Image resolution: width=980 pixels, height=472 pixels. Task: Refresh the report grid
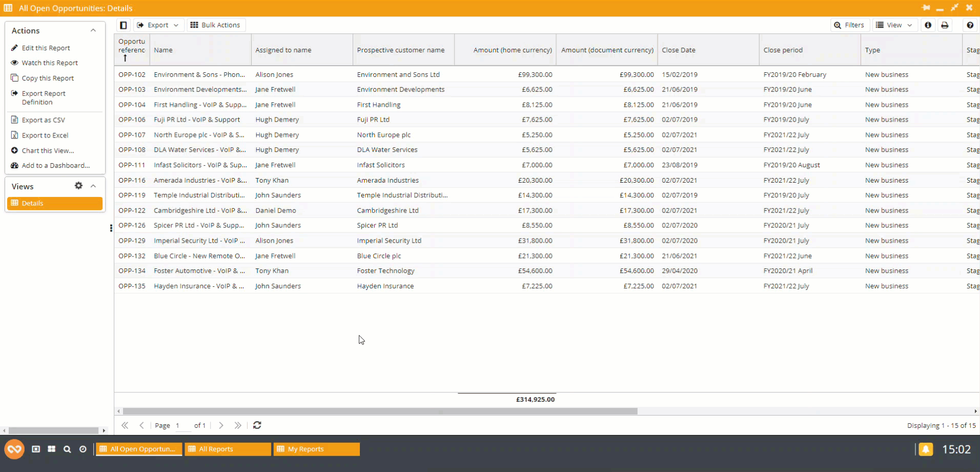click(x=257, y=425)
